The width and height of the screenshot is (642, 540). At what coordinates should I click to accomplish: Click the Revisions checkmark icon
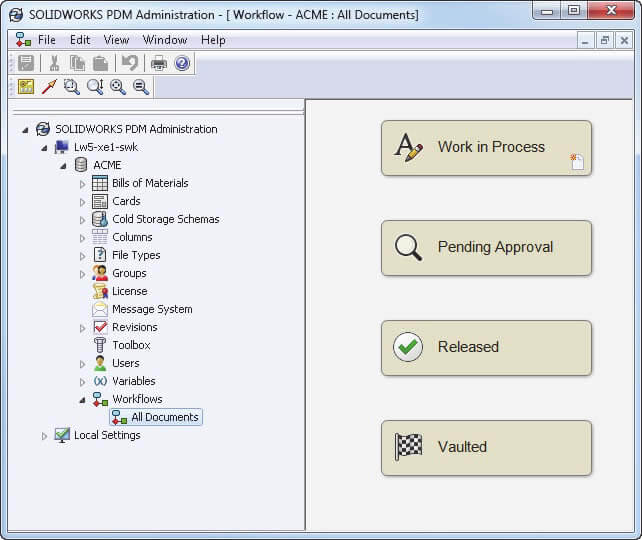[x=100, y=327]
